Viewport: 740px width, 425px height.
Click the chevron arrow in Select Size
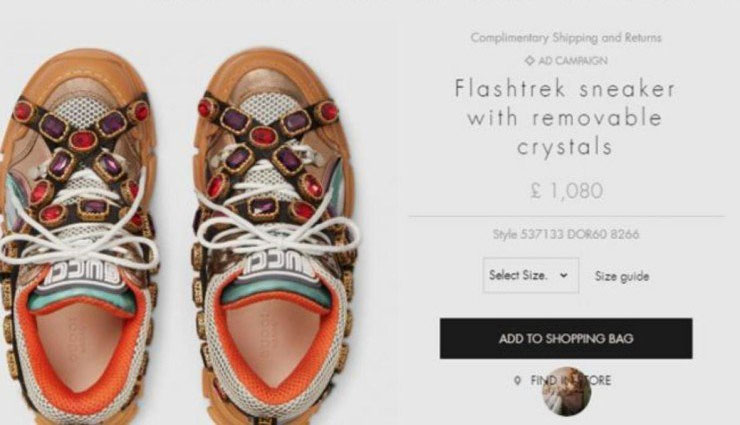564,275
